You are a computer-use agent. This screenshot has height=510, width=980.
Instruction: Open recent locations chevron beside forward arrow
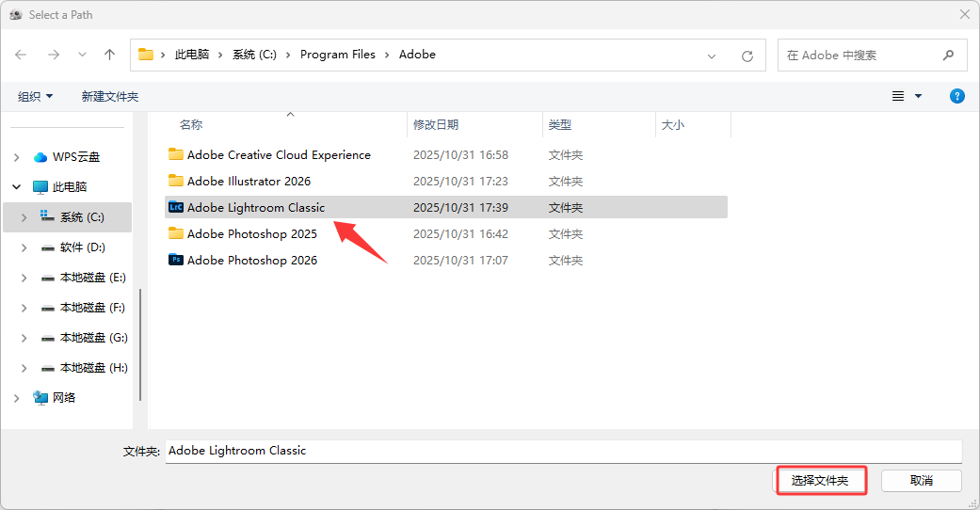[x=82, y=55]
